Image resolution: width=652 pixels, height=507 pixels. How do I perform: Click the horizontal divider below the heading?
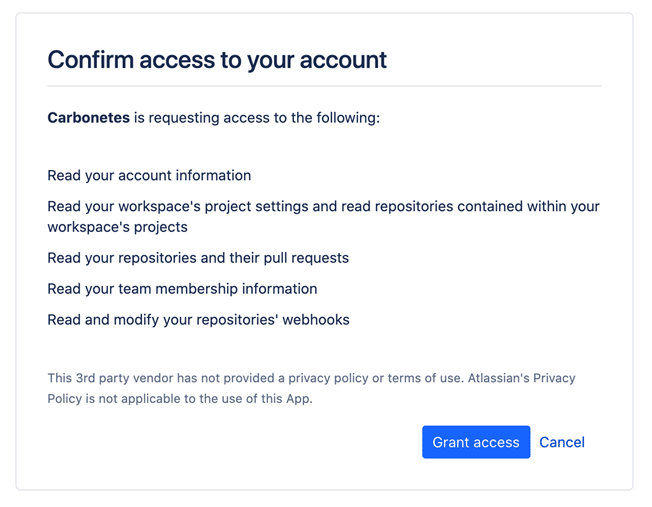[324, 86]
